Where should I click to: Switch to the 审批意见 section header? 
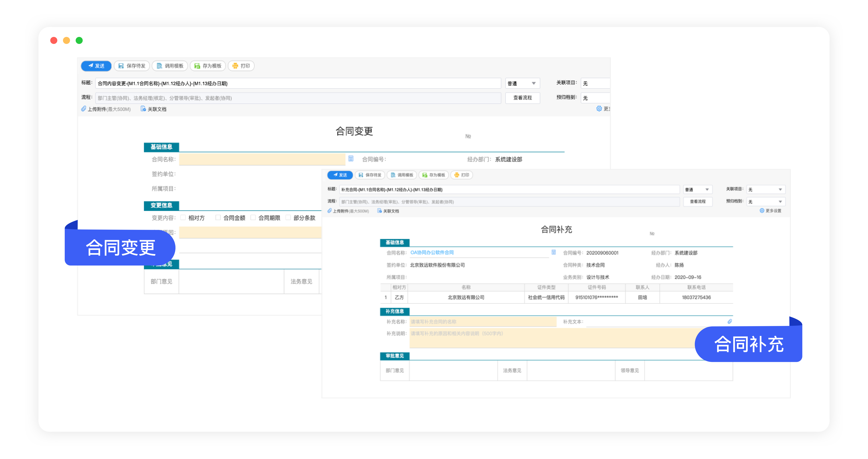(395, 356)
